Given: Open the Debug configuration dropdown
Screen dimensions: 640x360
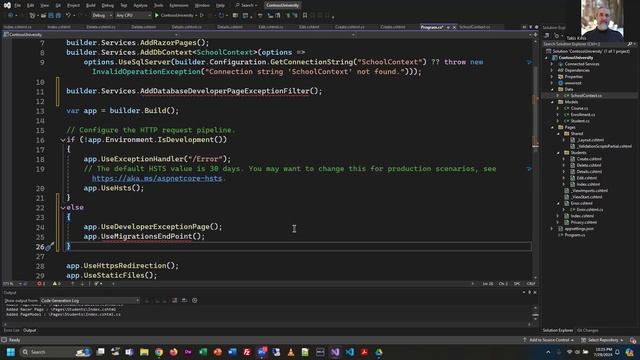Looking at the screenshot, I should [102, 16].
